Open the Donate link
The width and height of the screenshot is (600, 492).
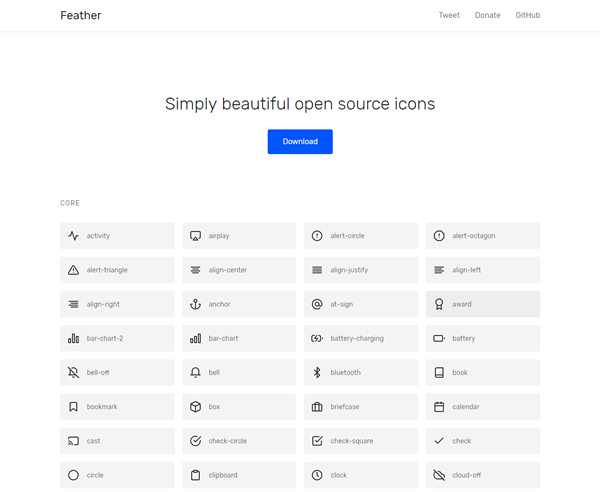click(488, 15)
